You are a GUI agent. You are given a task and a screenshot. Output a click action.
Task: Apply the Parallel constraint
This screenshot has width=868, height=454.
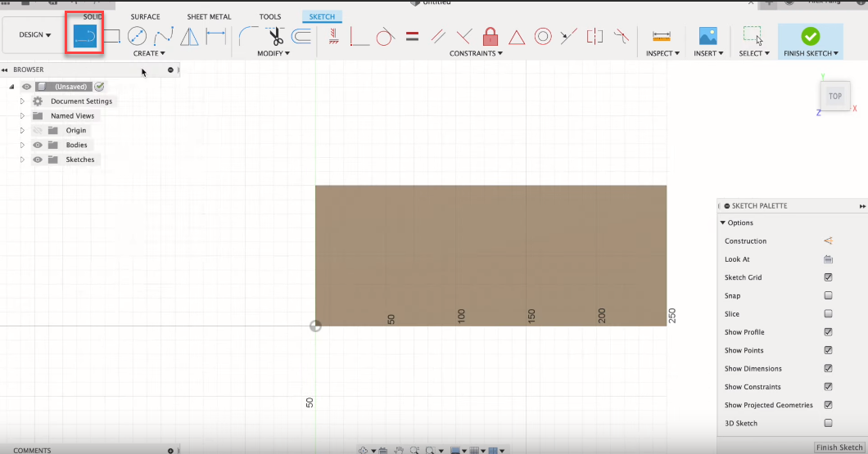click(x=438, y=37)
